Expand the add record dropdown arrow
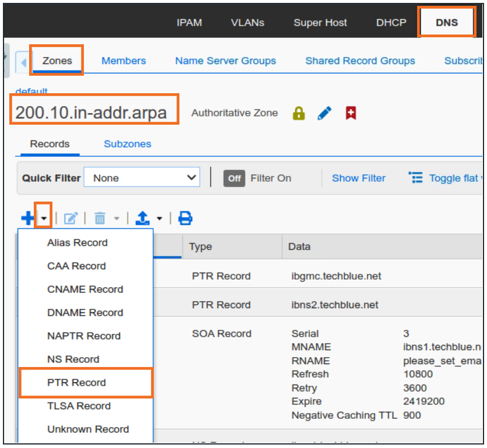 (44, 219)
